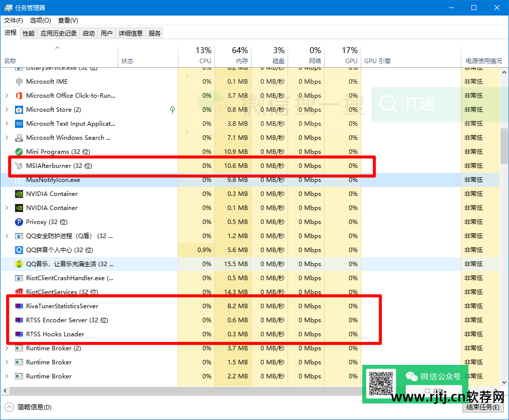This screenshot has width=509, height=420.
Task: Click the MSIAfterburner plane icon
Action: [19, 166]
